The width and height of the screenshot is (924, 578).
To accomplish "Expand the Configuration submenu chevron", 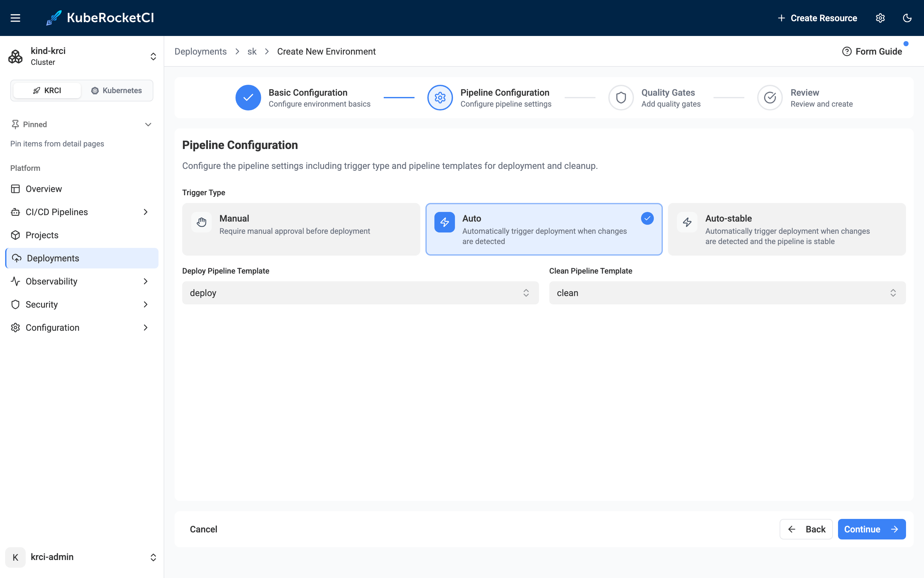I will tap(145, 328).
